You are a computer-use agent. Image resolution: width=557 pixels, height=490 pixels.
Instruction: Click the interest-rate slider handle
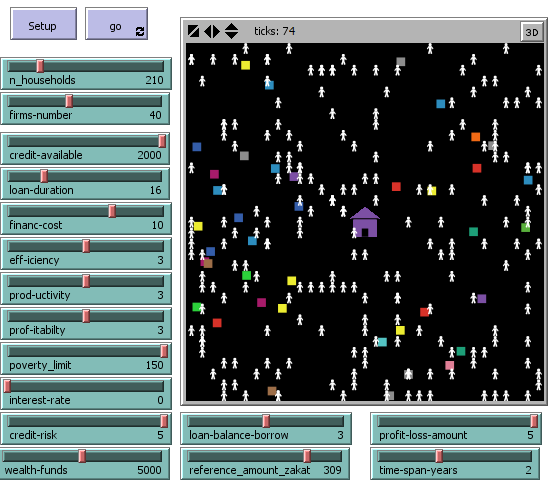(7, 386)
